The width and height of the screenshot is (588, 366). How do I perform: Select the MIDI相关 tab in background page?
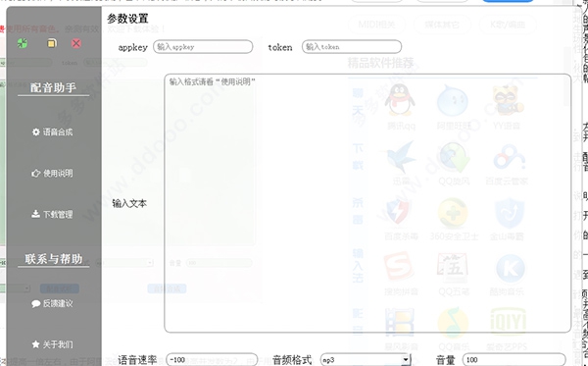(376, 25)
